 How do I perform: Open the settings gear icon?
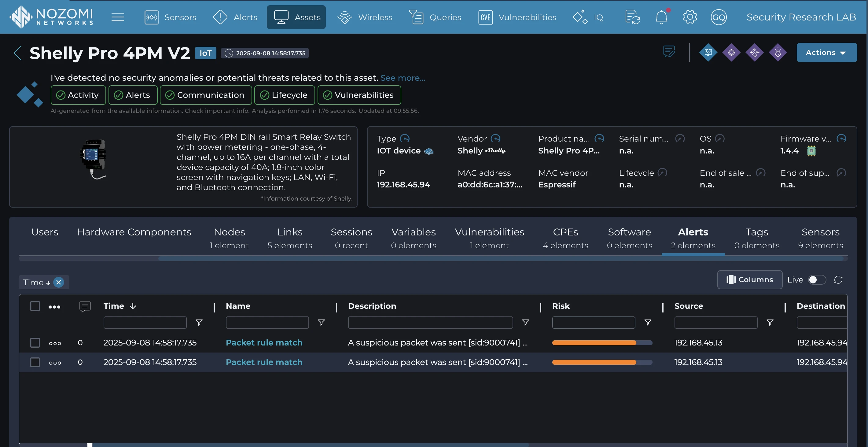690,17
